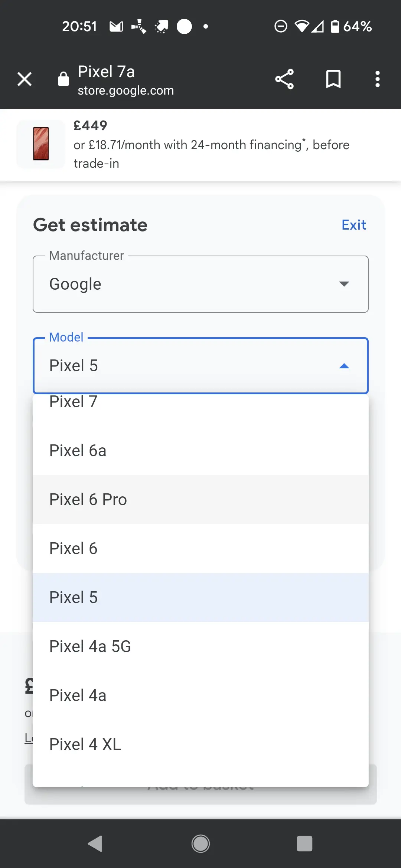Tap the Pixel 7a coral phone thumbnail
Viewport: 401px width, 868px height.
pyautogui.click(x=41, y=144)
